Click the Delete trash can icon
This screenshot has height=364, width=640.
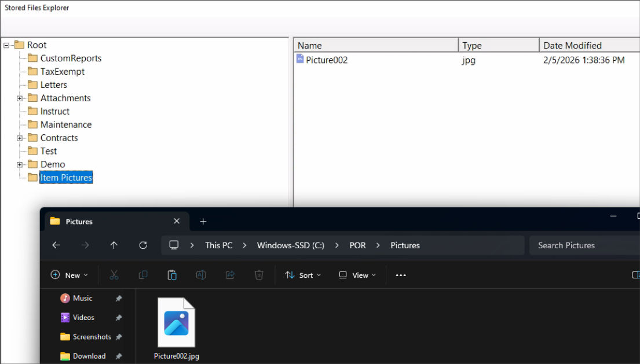coord(259,275)
